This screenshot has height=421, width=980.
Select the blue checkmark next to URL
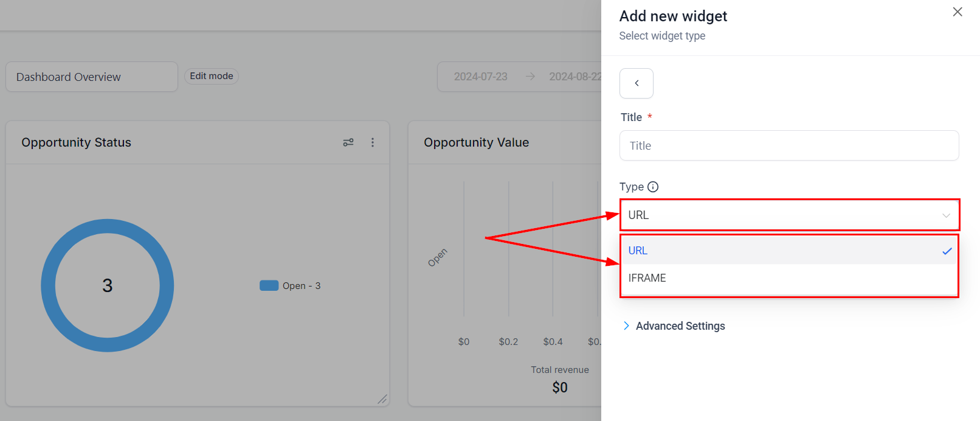point(948,250)
